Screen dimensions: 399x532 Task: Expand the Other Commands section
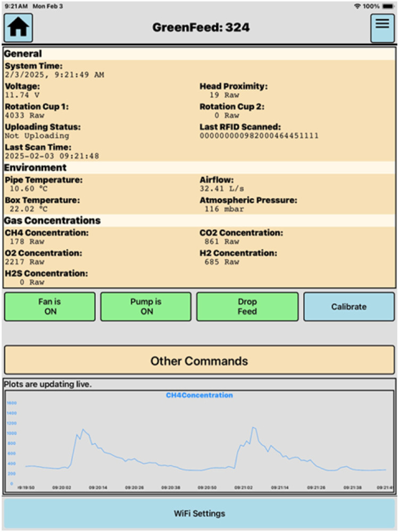pos(199,360)
